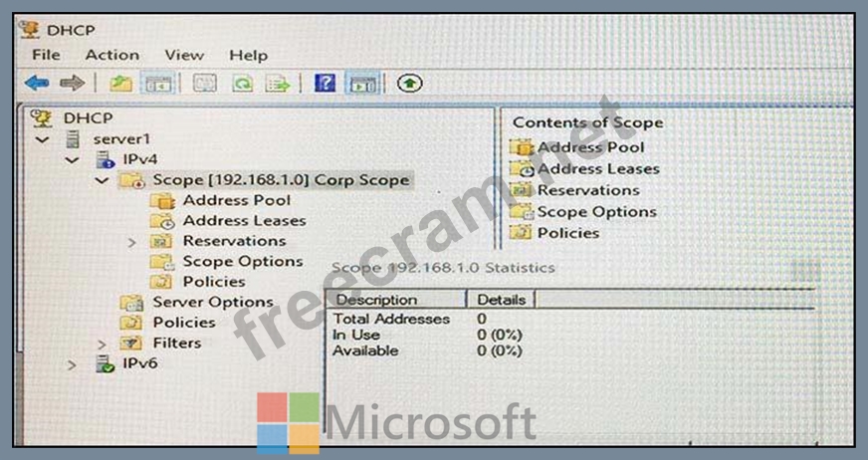Click the green up-arrow circle icon
868x460 pixels.
[410, 84]
